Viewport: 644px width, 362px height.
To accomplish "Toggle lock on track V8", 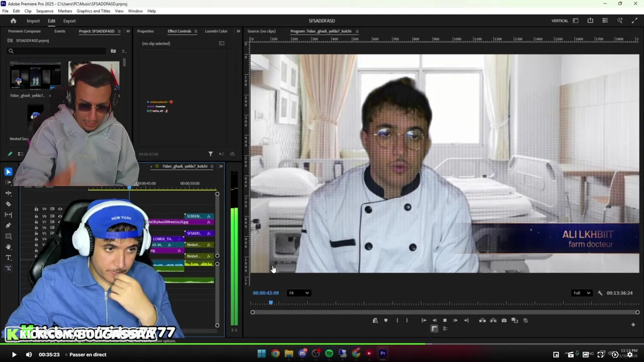I will click(36, 216).
